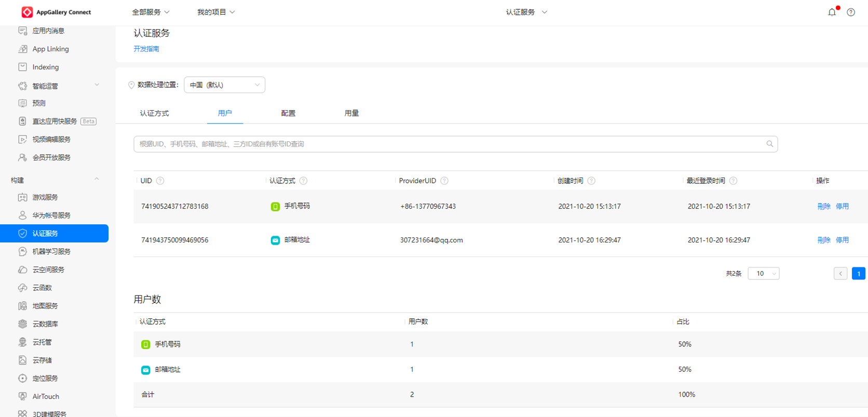The width and height of the screenshot is (868, 417).
Task: Click the 认证方式 column help icon
Action: point(304,181)
